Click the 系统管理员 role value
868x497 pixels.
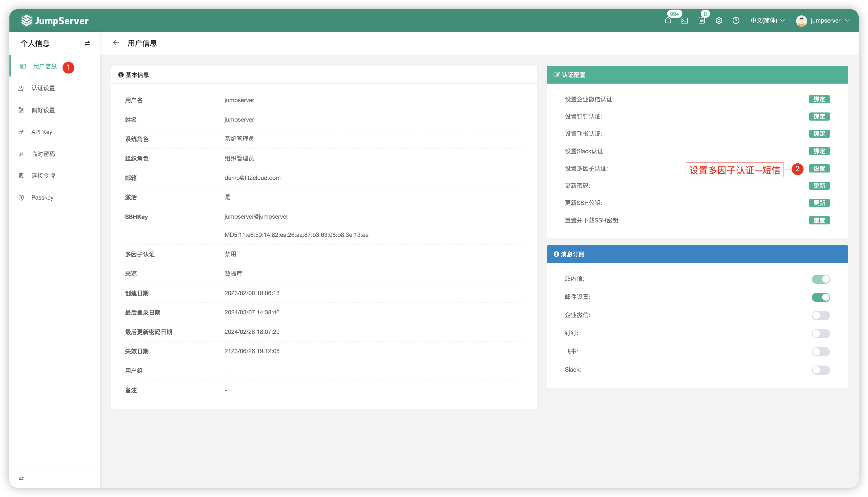(x=239, y=139)
